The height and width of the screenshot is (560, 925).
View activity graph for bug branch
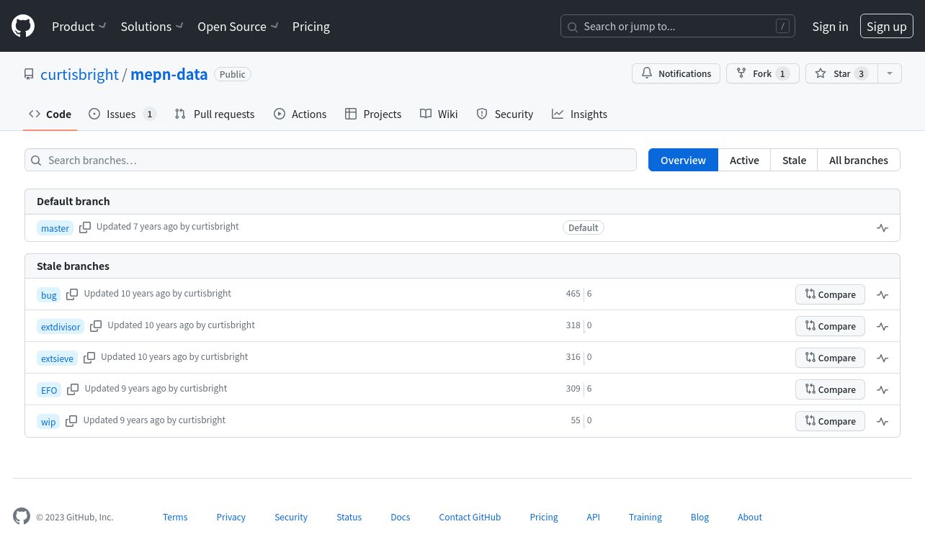[882, 294]
